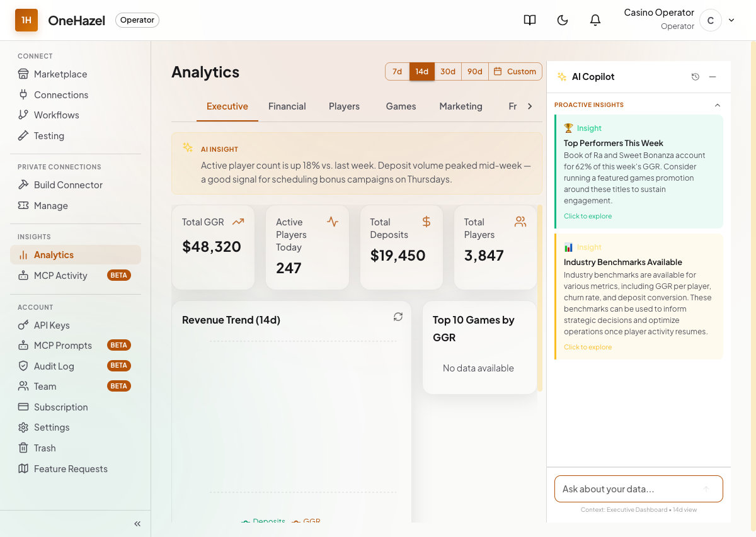This screenshot has height=537, width=756.
Task: Click the dashboard vertical scrollbar
Action: pos(539,298)
